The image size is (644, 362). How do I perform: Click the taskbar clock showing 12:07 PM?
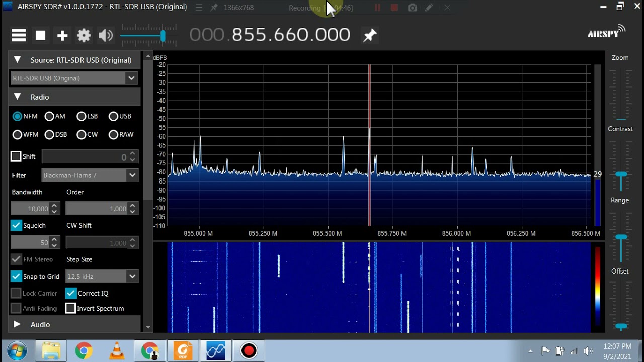click(617, 346)
